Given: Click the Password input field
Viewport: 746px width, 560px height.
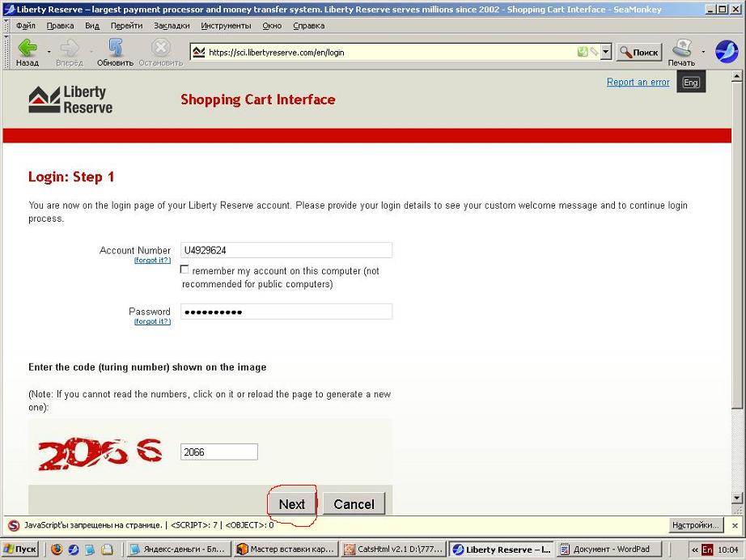Looking at the screenshot, I should (286, 312).
